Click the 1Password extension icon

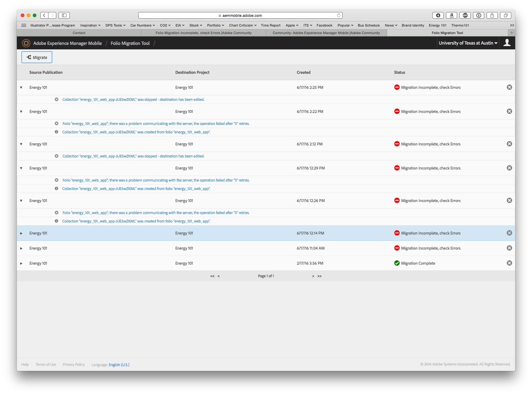(478, 15)
